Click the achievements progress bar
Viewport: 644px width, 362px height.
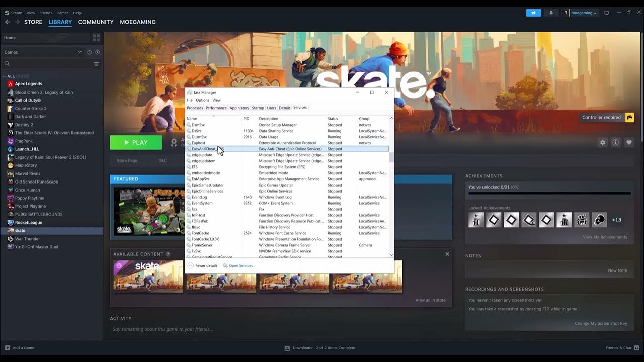tap(549, 193)
